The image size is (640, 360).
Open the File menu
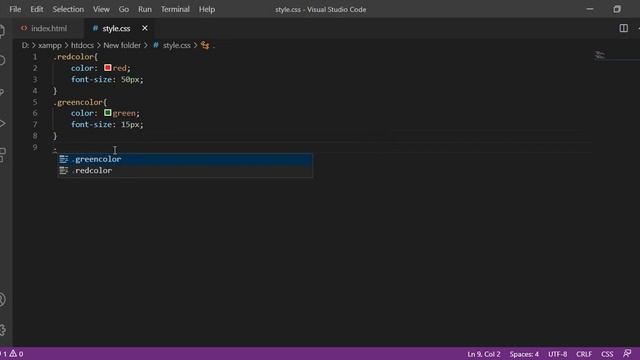[x=15, y=9]
